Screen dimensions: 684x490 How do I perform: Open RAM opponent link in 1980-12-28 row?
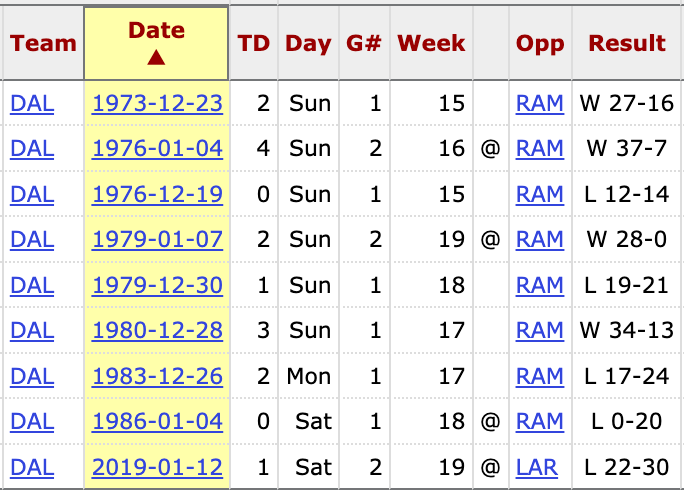pos(540,330)
